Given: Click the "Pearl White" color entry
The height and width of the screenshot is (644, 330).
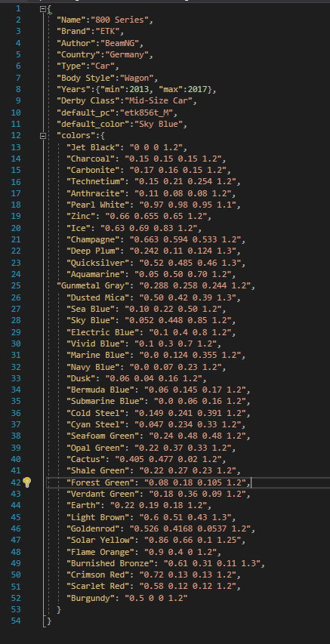Looking at the screenshot, I should point(153,205).
